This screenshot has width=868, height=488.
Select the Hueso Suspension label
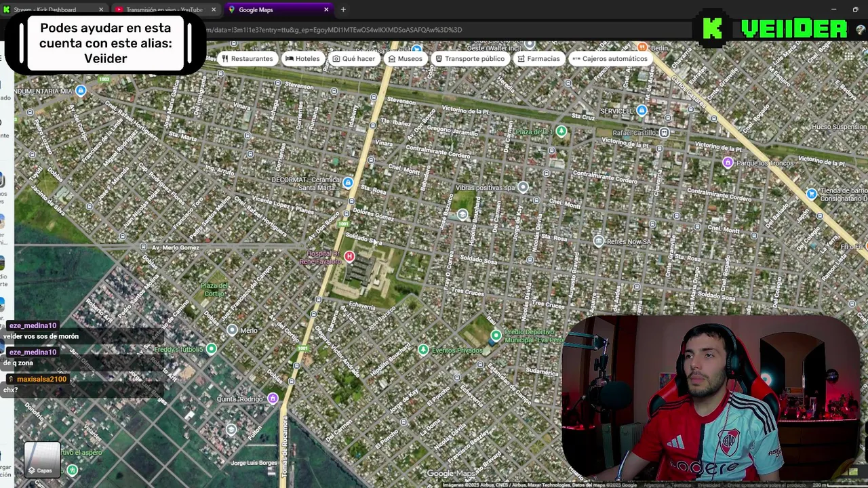(840, 127)
